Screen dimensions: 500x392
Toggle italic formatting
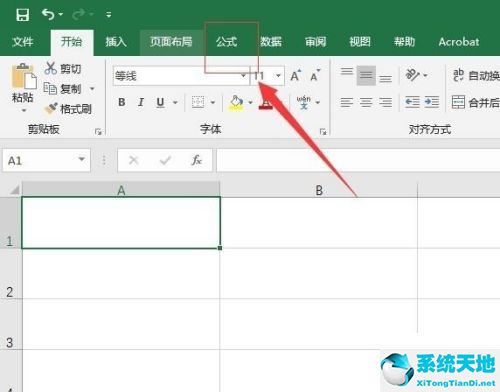click(141, 102)
